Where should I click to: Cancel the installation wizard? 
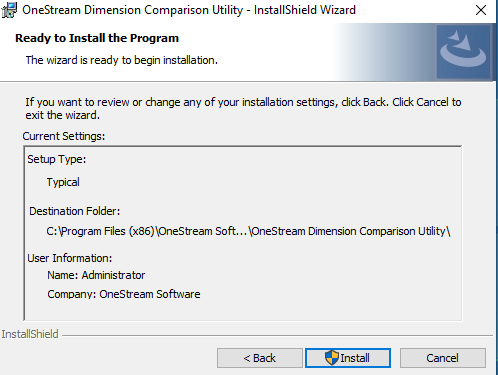click(x=443, y=358)
